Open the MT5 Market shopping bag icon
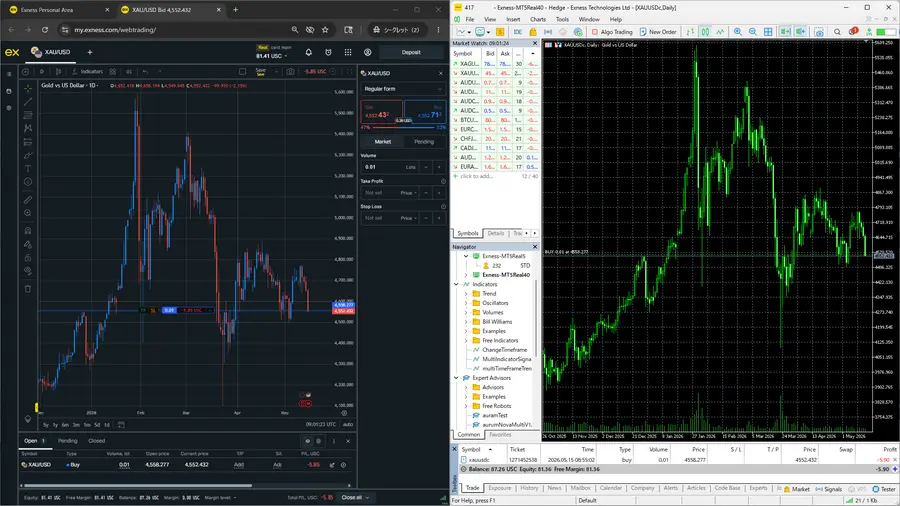Image resolution: width=900 pixels, height=506 pixels. (x=533, y=32)
